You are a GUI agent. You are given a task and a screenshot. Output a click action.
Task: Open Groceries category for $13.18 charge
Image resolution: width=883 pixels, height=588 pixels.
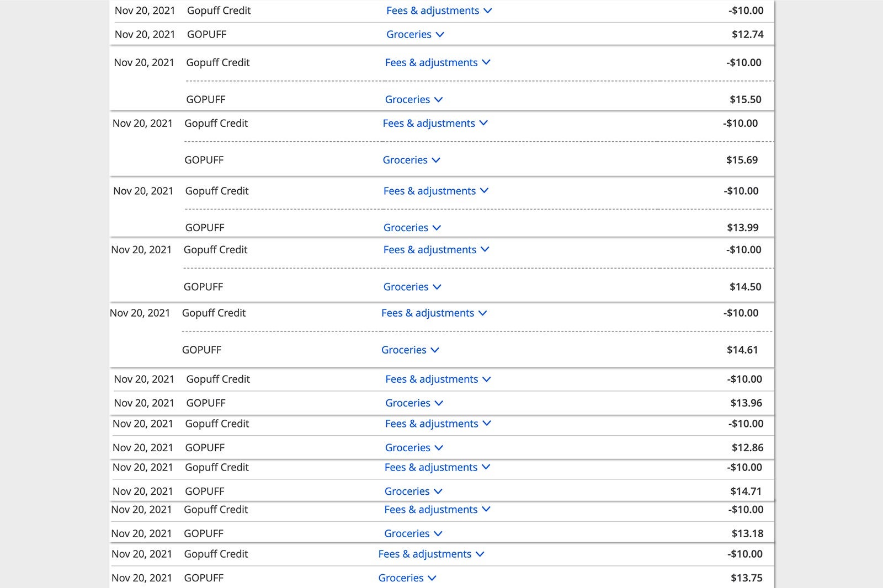413,533
